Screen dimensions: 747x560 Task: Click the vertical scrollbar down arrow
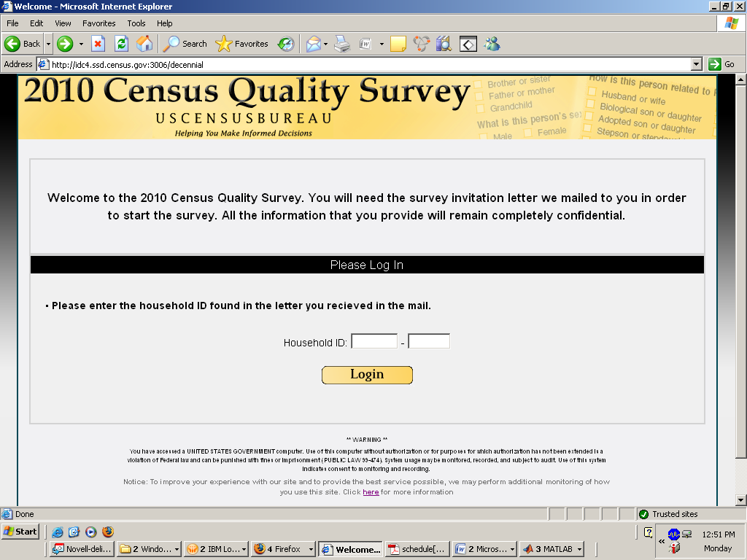740,499
